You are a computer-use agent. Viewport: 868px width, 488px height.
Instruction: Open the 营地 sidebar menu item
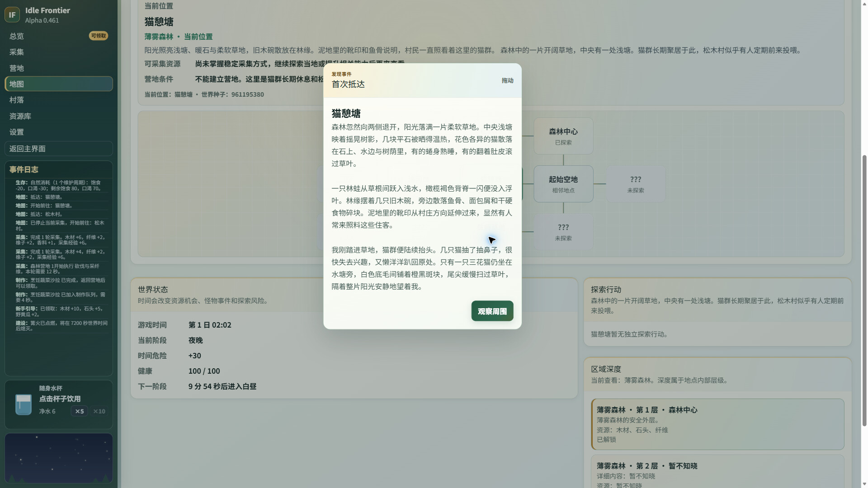59,68
